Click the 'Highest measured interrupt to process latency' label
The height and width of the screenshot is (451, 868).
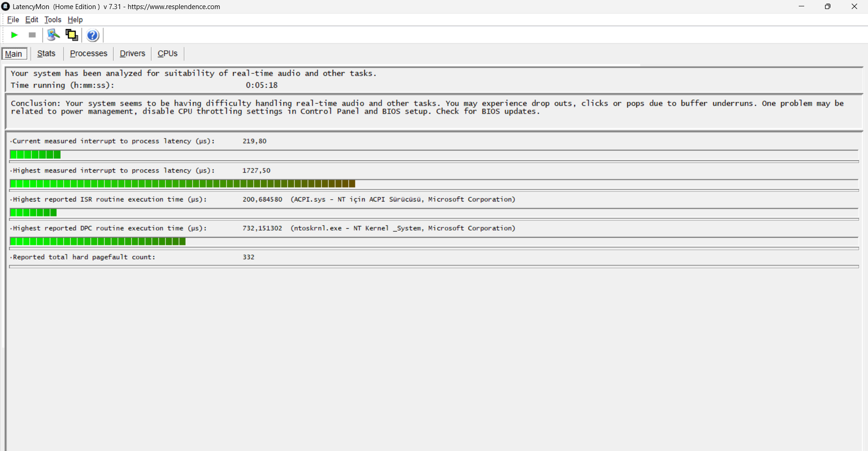pos(113,171)
